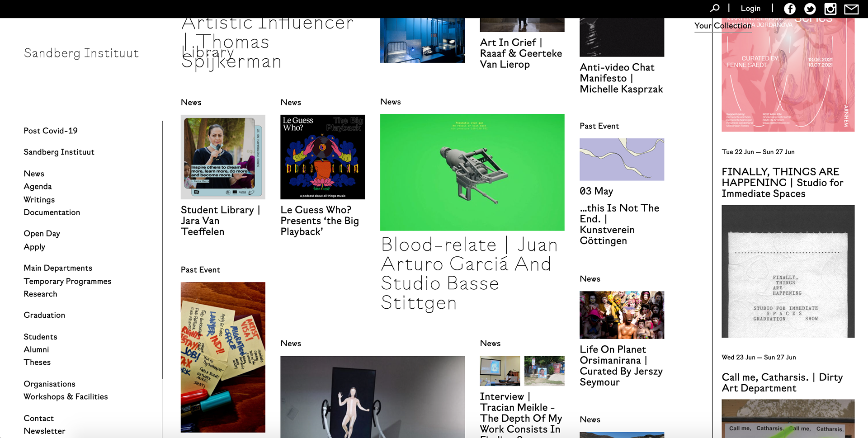The image size is (868, 438).
Task: Go to Research page
Action: pos(40,294)
